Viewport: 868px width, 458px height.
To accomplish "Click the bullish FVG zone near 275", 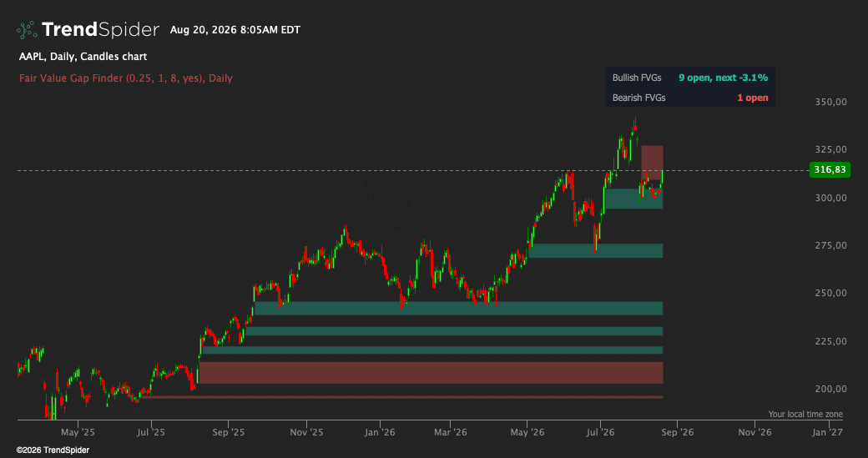I will click(596, 250).
